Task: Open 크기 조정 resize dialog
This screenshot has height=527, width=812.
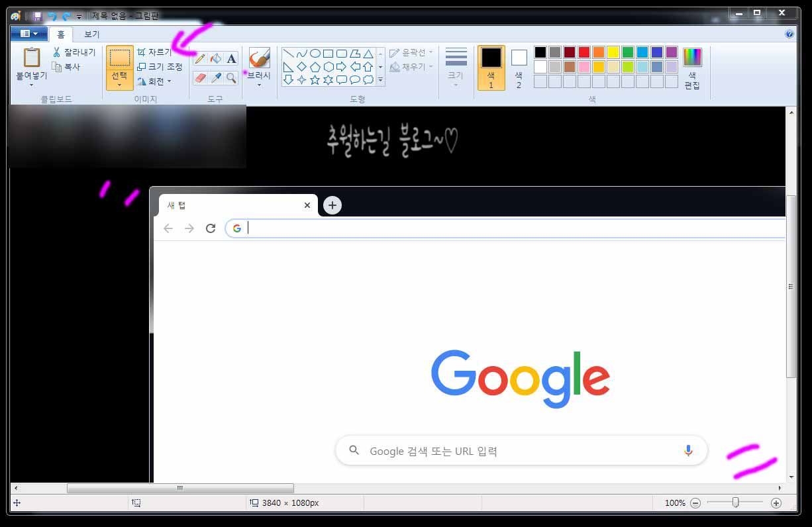Action: 160,67
